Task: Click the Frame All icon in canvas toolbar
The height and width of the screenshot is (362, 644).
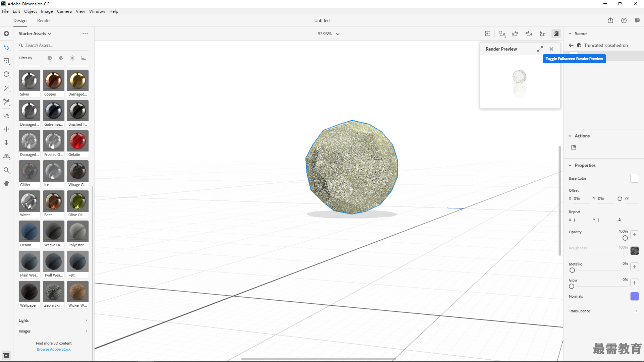Action: coord(488,34)
